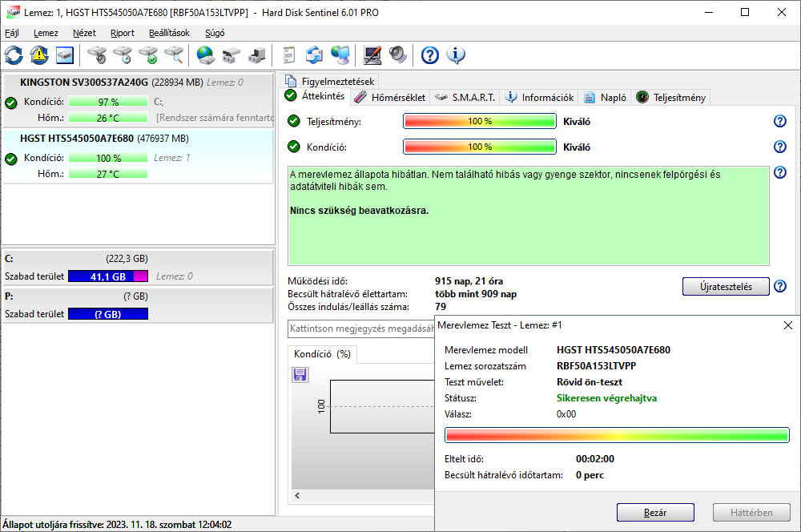Click the blue question mark toolbar icon

pos(429,55)
